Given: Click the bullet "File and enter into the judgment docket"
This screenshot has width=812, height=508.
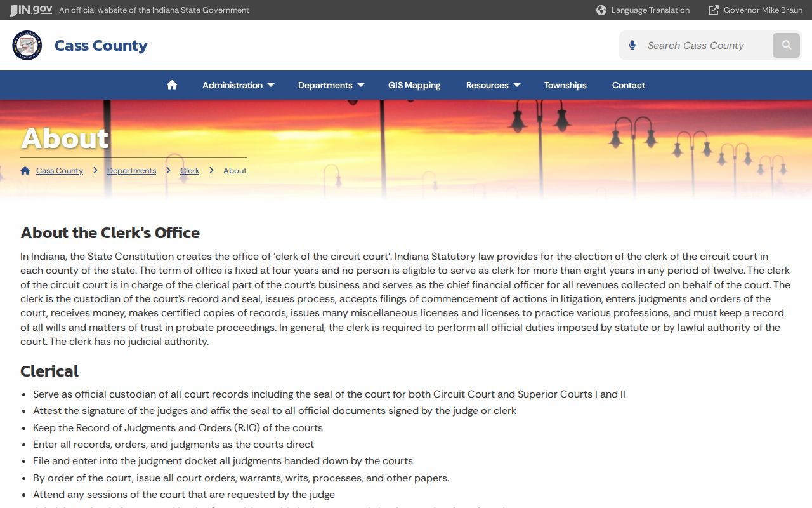Looking at the screenshot, I should coord(223,461).
